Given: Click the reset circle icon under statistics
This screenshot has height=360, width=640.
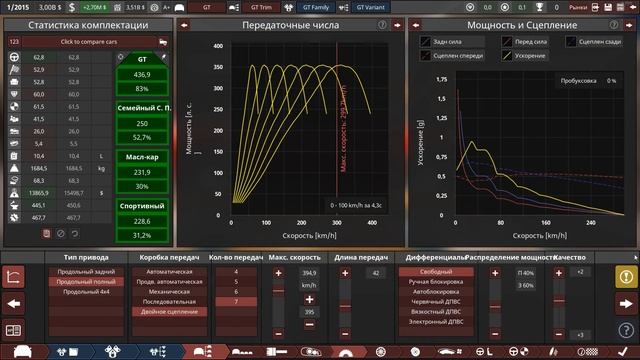Looking at the screenshot, I should tap(60, 233).
